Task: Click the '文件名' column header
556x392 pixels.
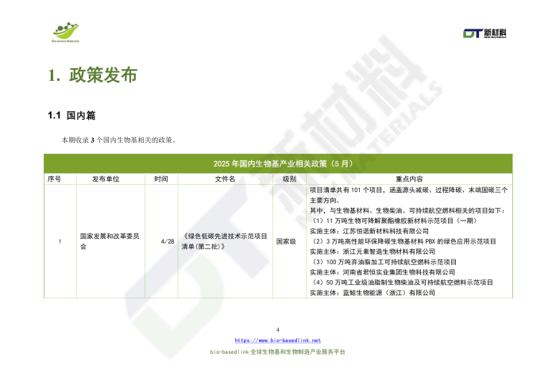Action: (225, 179)
